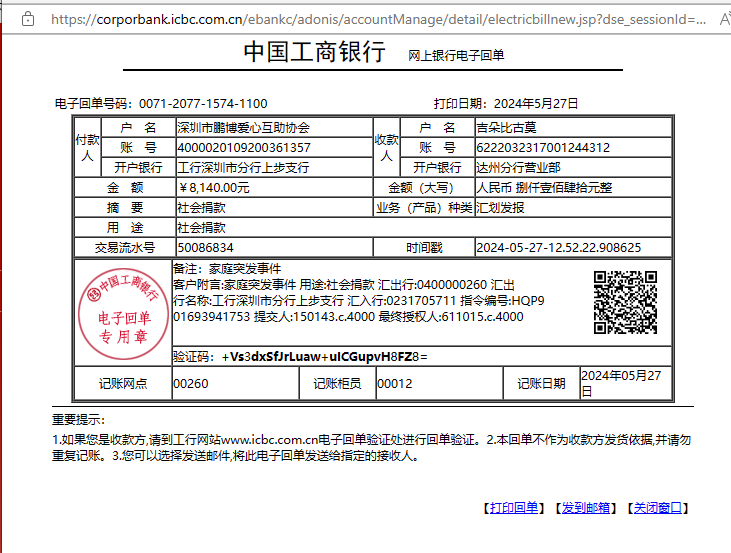The width and height of the screenshot is (731, 553).
Task: Select the 摘要 value 社会捐款
Action: (201, 208)
